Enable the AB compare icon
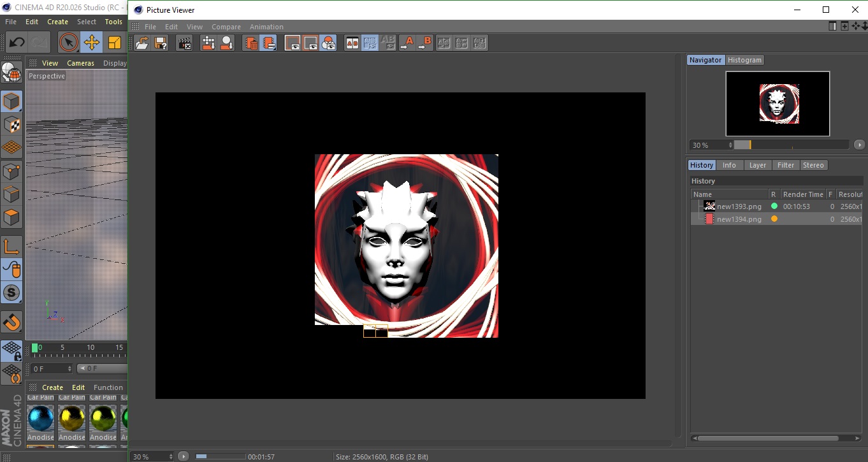 352,43
